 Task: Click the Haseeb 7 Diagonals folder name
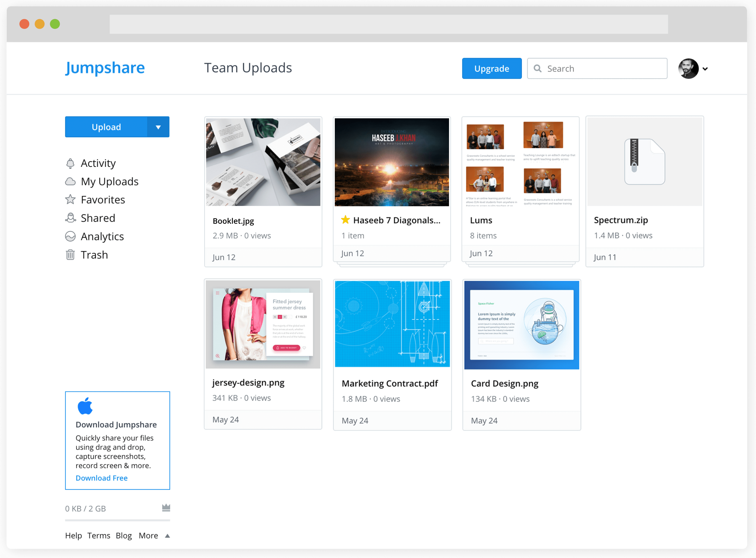coord(397,221)
